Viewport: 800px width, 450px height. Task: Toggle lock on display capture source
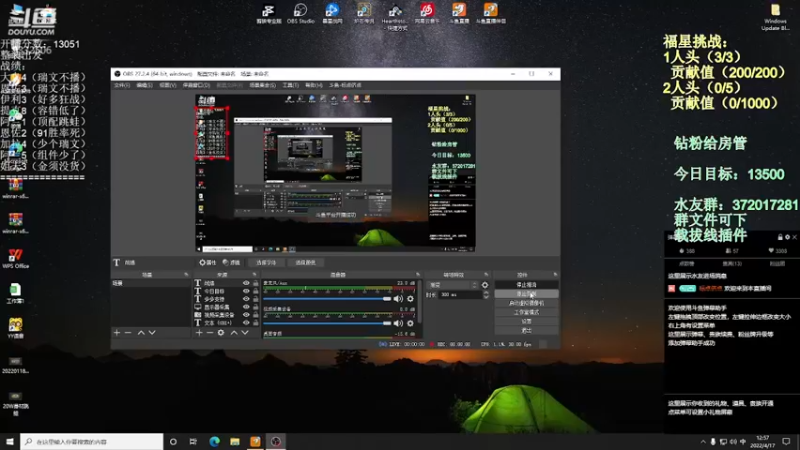(x=256, y=307)
